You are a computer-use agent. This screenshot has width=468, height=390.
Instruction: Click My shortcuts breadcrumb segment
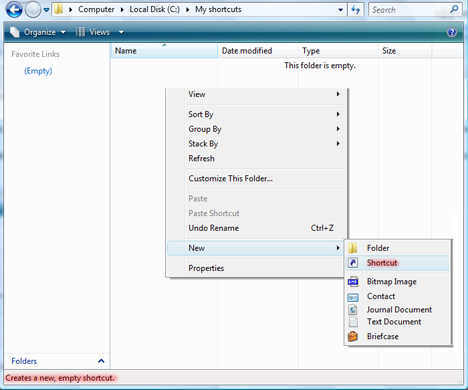click(218, 9)
